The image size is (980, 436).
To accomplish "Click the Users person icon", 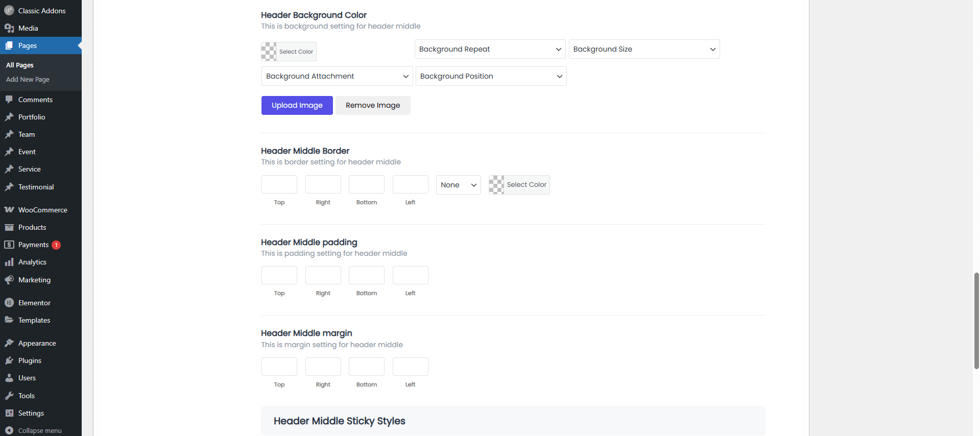I will click(x=9, y=378).
